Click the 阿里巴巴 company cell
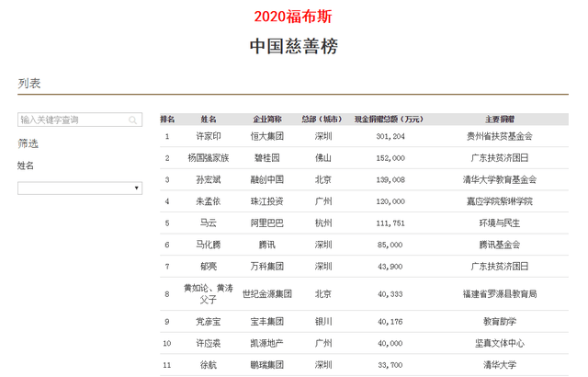Screen dimensions: 588x377 pyautogui.click(x=267, y=223)
